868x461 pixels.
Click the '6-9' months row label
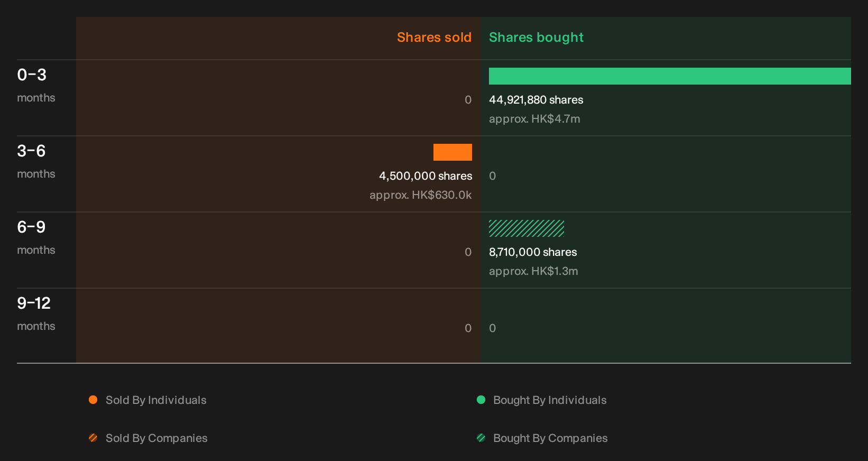31,227
